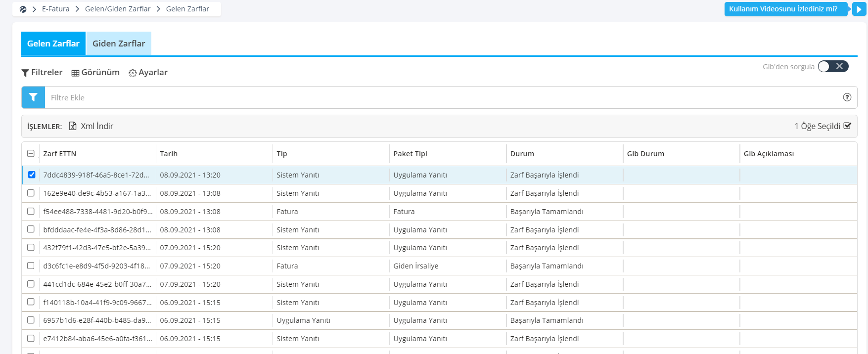This screenshot has height=354, width=868.
Task: Click ETTN f140118b-10a4-41f9-9c09-9667... cell
Action: [x=97, y=303]
